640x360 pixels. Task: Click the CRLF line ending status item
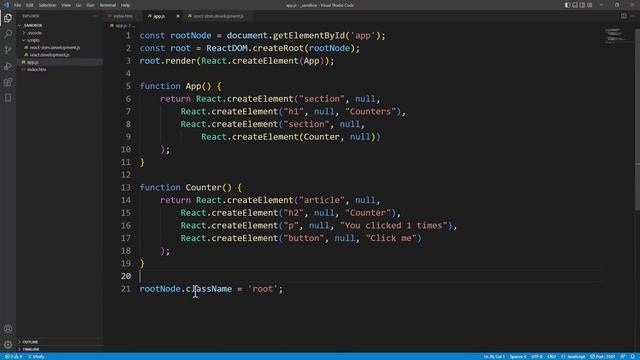pos(551,356)
